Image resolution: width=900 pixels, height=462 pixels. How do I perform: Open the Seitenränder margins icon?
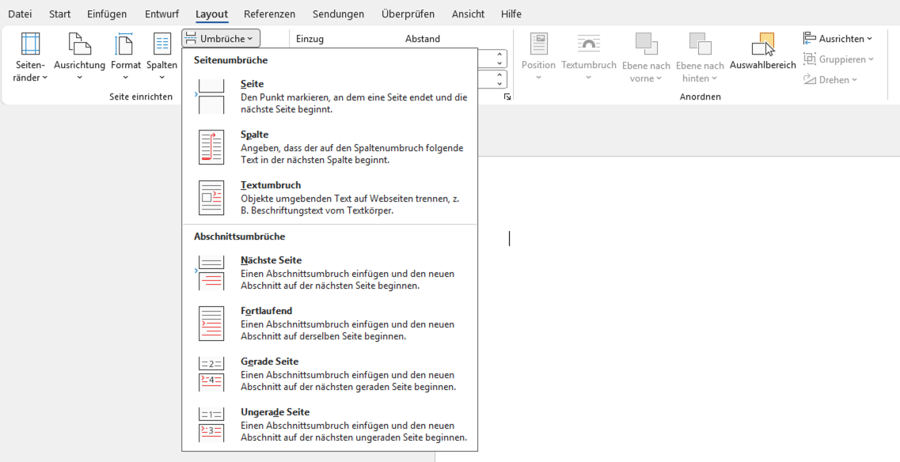coord(30,44)
